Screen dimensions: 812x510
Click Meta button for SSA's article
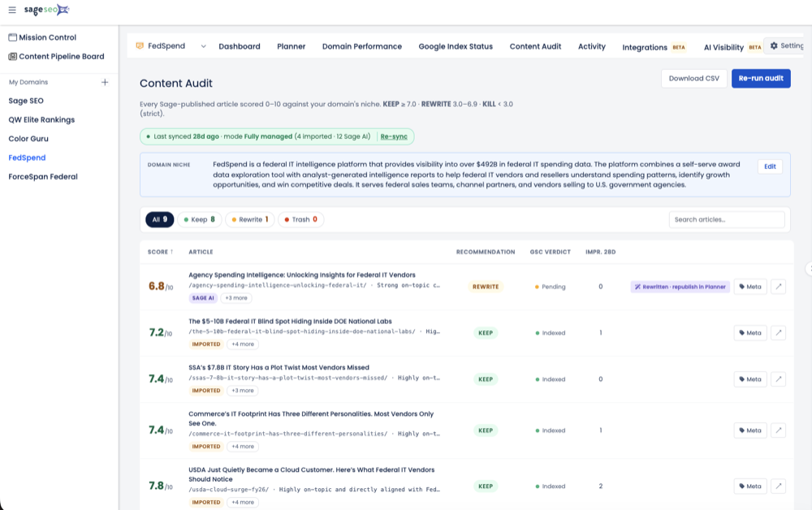(749, 379)
